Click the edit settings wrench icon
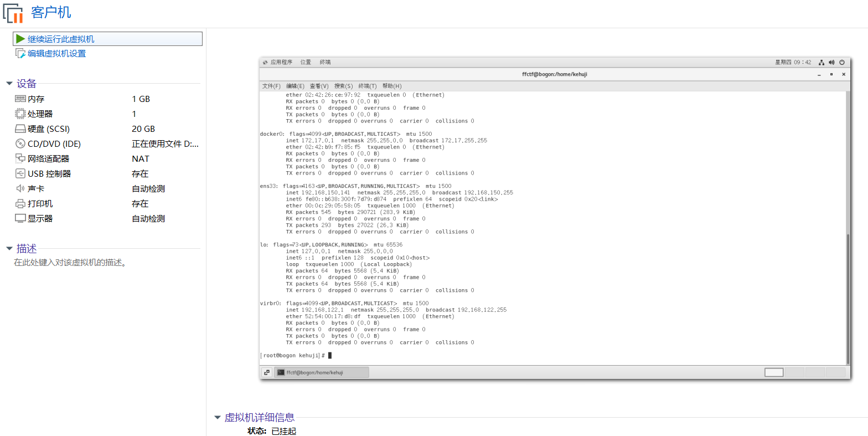The width and height of the screenshot is (868, 436). pos(20,54)
